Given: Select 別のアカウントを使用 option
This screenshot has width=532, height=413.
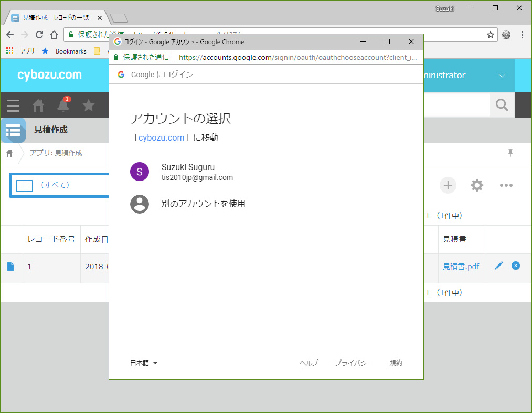Looking at the screenshot, I should pos(188,204).
